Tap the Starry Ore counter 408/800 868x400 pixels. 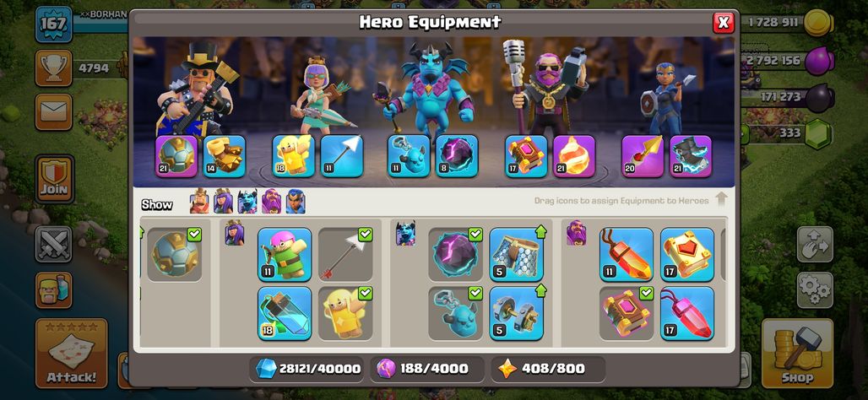click(547, 369)
